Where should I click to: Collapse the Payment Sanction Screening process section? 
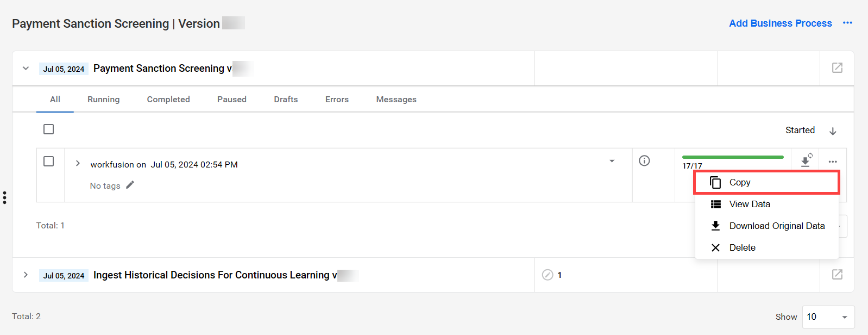26,68
